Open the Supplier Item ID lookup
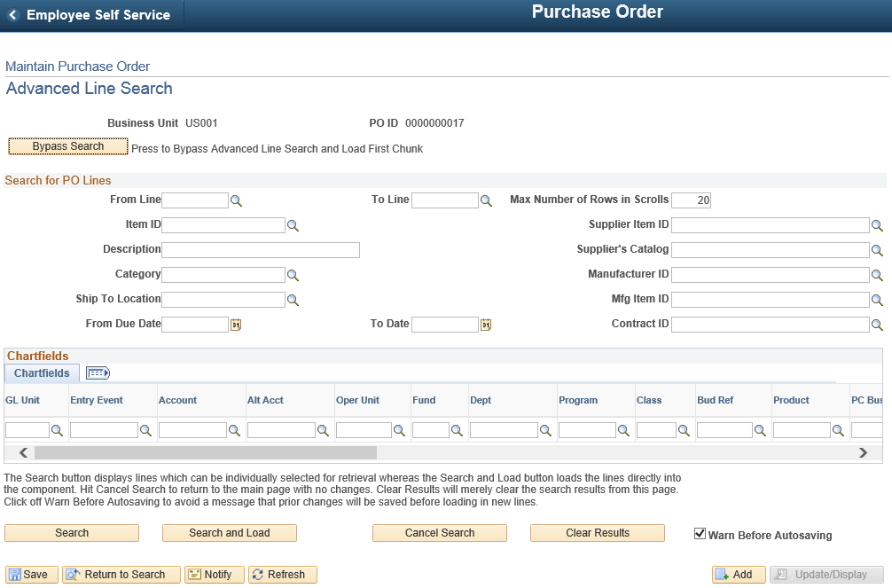 point(877,225)
